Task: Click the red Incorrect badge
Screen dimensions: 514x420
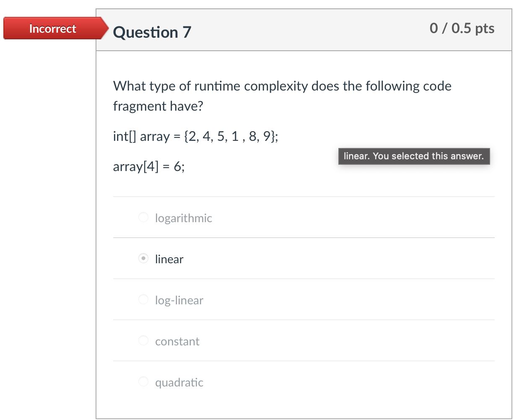Action: 52,29
